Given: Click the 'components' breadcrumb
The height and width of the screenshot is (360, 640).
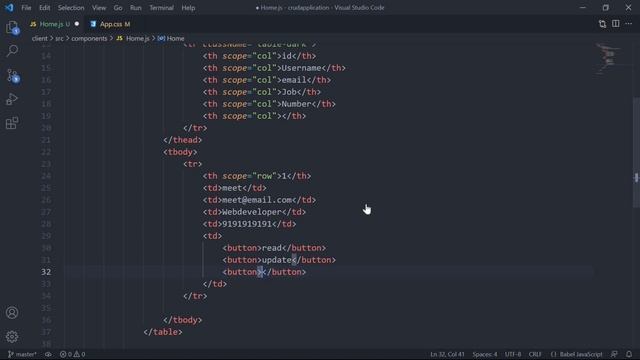Looking at the screenshot, I should click(x=89, y=38).
